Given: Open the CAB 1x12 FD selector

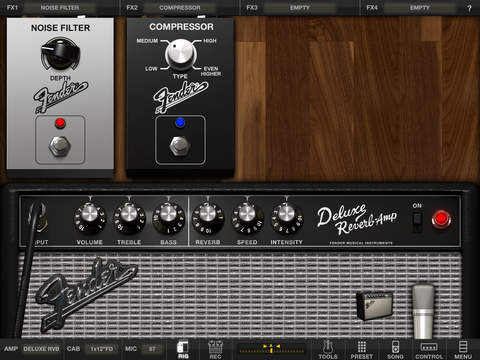Looking at the screenshot, I should tap(102, 349).
